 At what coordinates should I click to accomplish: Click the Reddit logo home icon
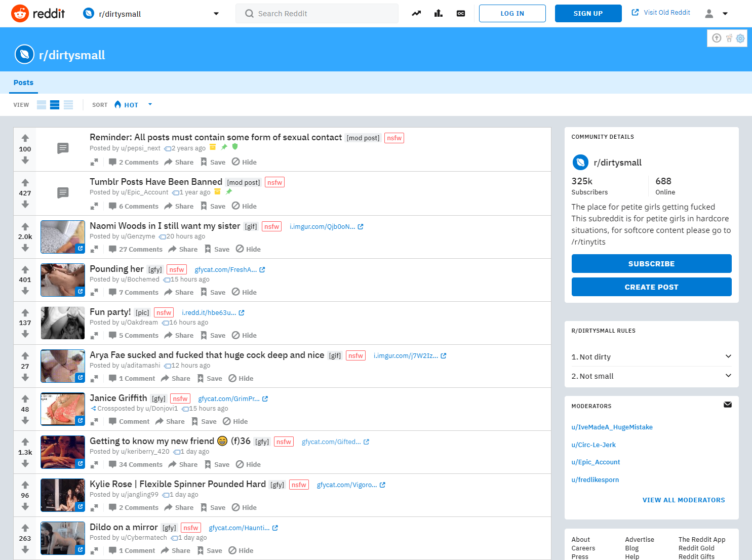pos(20,14)
